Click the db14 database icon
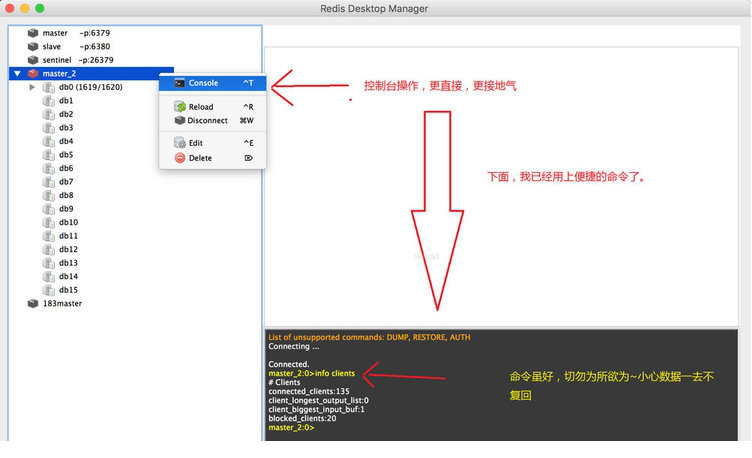Image resolution: width=752 pixels, height=458 pixels. click(x=48, y=277)
